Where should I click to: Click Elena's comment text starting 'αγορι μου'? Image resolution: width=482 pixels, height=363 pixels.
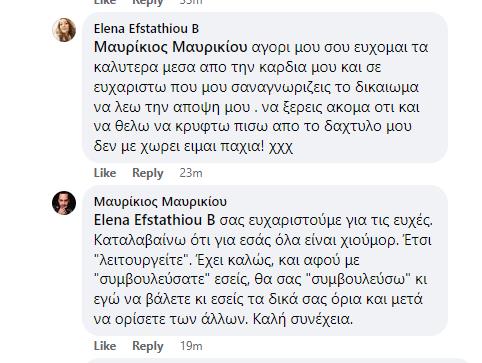[x=260, y=97]
